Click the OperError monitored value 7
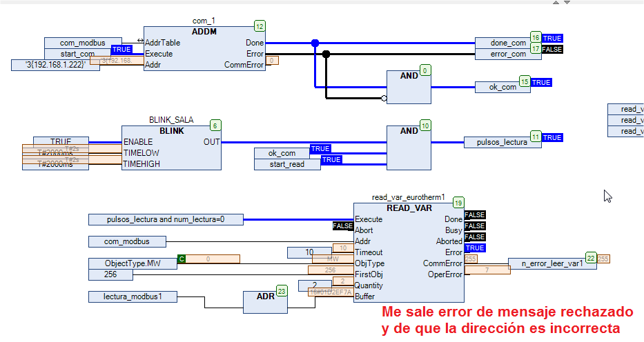Viewport: 644px width, 342px height. point(487,270)
